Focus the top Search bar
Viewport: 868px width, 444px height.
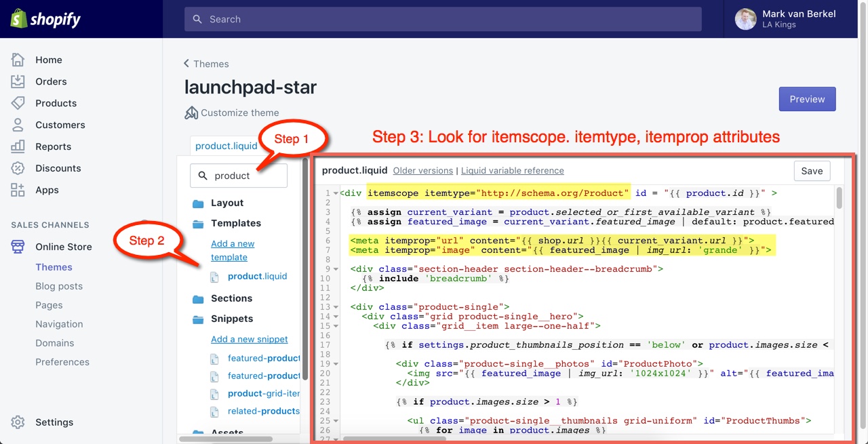[443, 19]
